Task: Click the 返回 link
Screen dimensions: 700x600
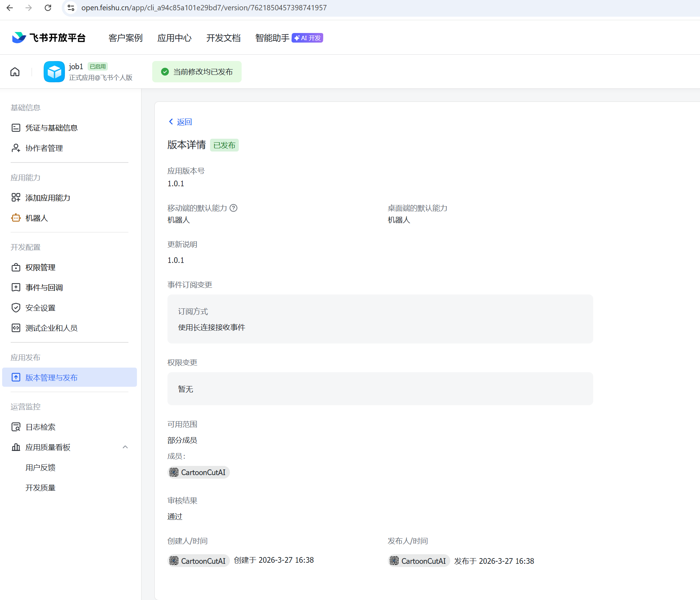Action: 184,122
